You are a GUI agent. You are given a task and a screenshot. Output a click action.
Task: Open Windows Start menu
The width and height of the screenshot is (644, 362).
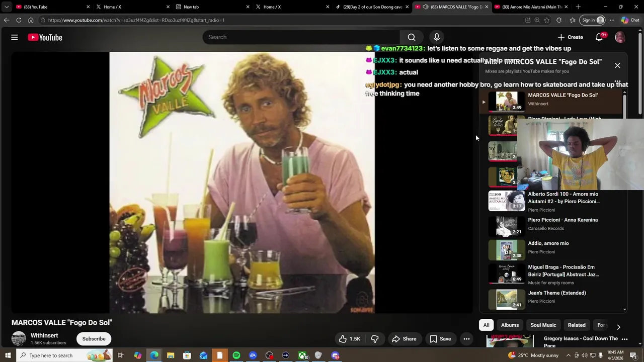tap(8, 355)
